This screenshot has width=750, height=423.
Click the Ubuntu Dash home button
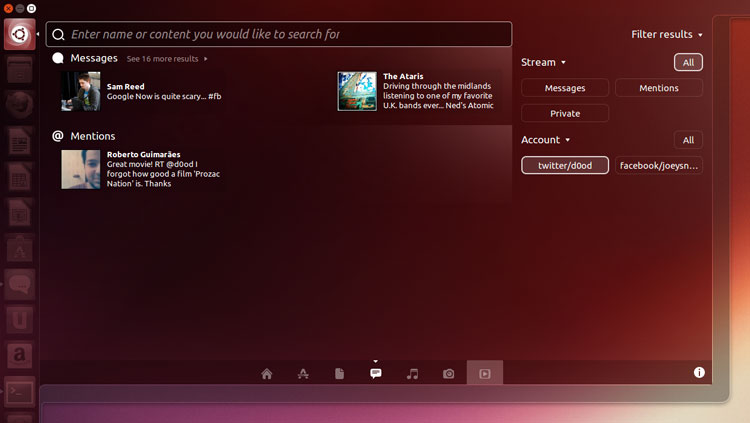(19, 34)
